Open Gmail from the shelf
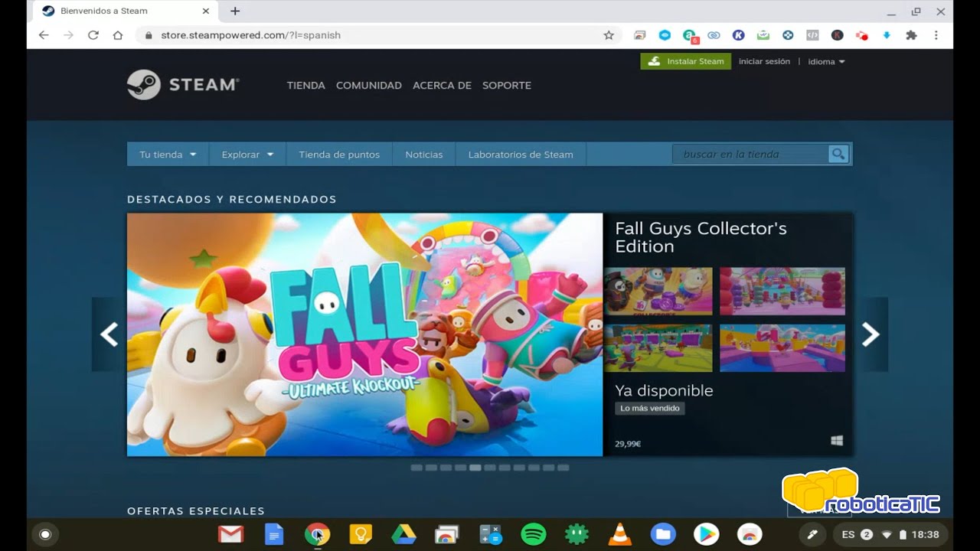 coord(230,534)
